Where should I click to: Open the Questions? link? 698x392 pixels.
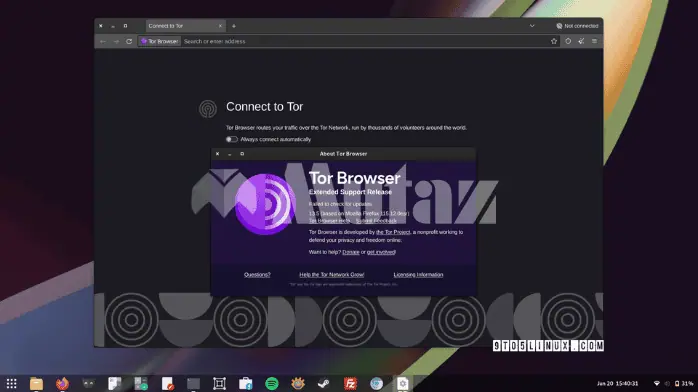(257, 275)
